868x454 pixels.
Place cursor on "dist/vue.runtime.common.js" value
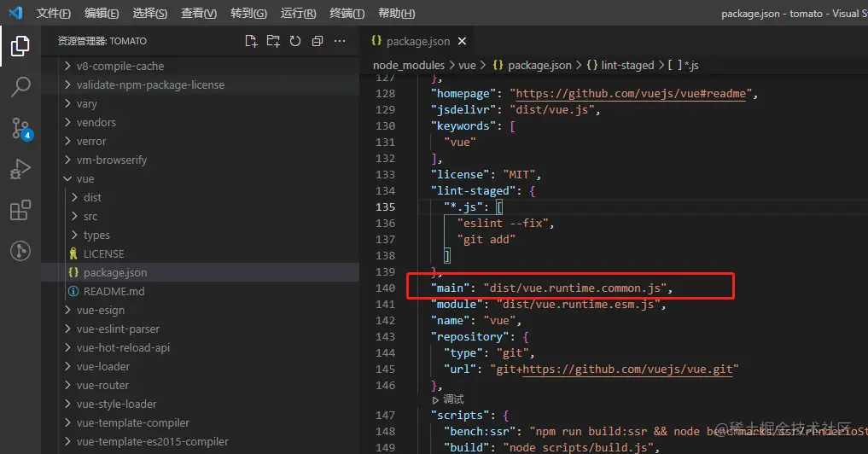574,288
